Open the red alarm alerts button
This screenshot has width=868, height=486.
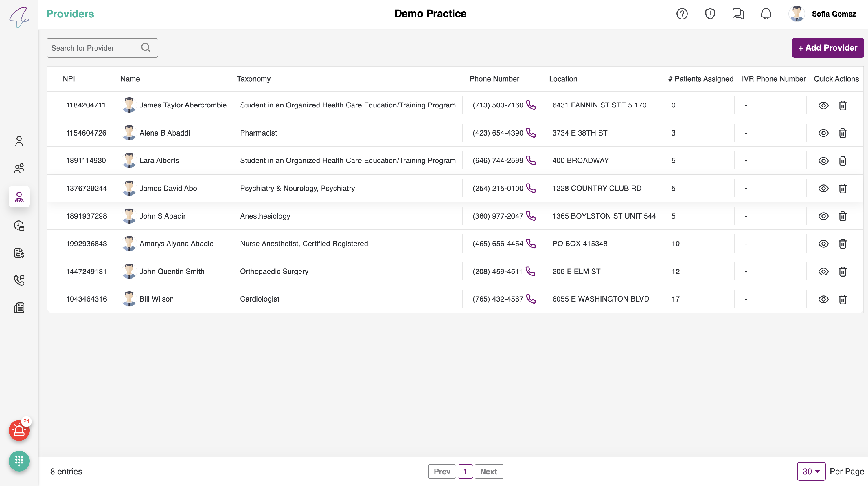point(19,430)
